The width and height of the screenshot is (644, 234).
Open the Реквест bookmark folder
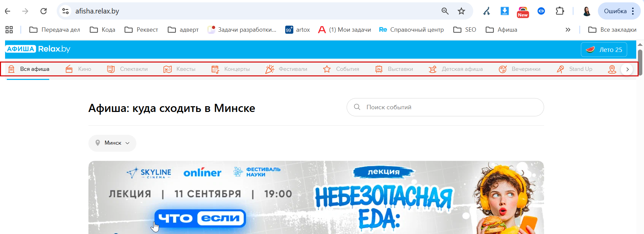pos(141,30)
